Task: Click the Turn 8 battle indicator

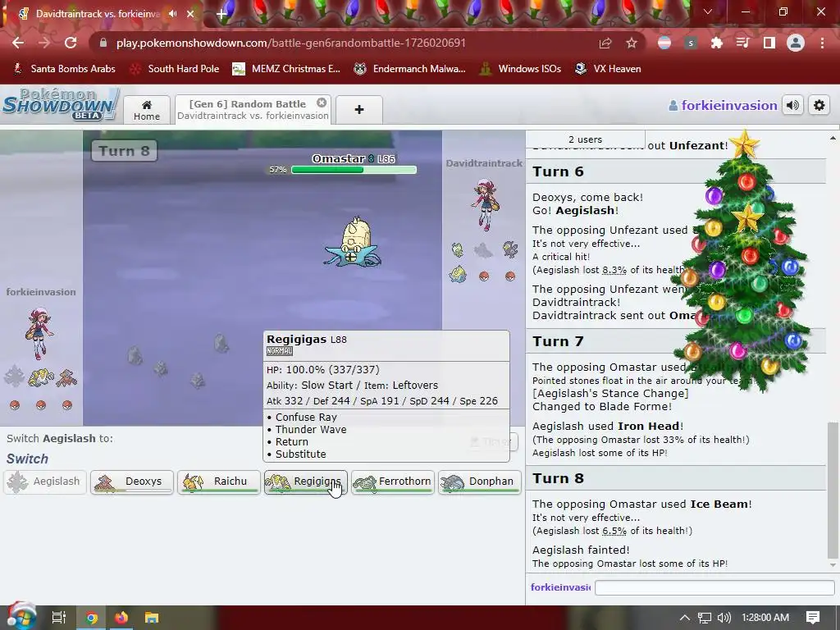Action: pyautogui.click(x=124, y=151)
